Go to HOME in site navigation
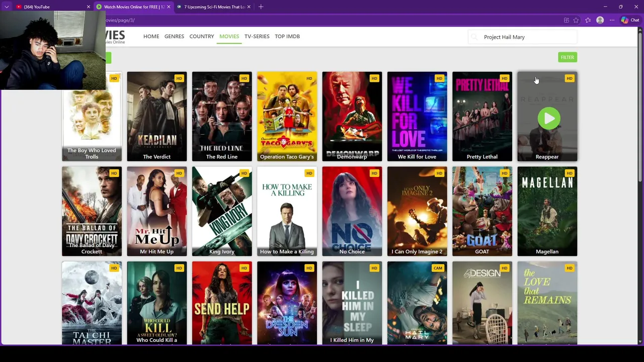 coord(151,36)
